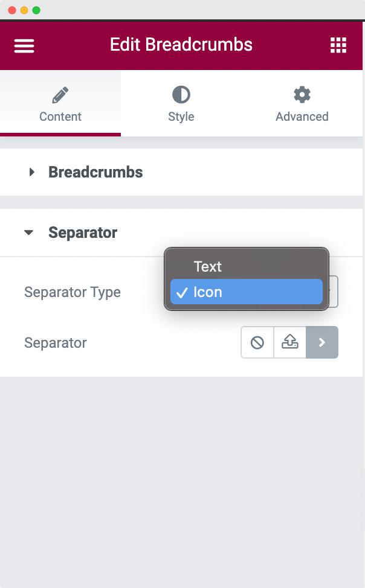Click the Upload SVG separator icon
The width and height of the screenshot is (365, 588).
[x=290, y=343]
